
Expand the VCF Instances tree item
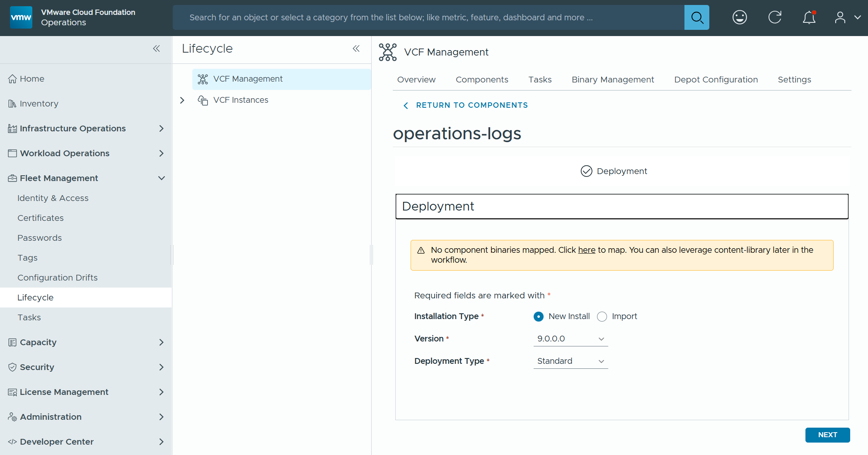[x=182, y=100]
